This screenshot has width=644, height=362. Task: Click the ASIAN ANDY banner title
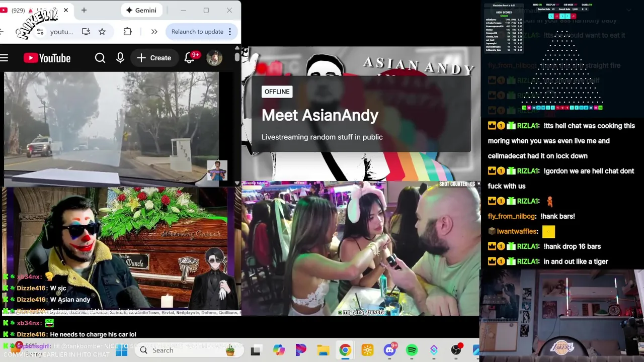click(418, 65)
